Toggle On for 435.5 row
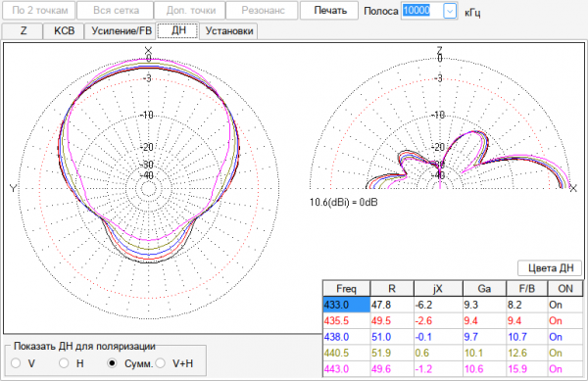Screen dimensions: 588x381 [x=565, y=321]
